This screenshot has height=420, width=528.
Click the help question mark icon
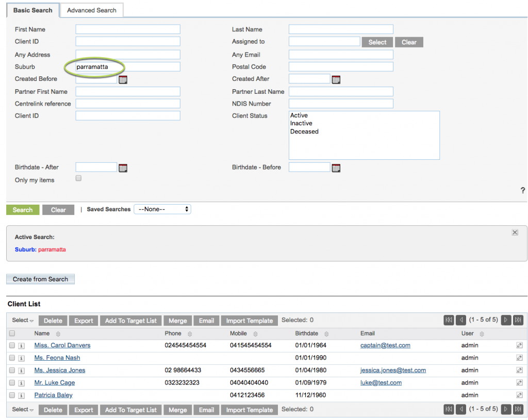pos(523,190)
